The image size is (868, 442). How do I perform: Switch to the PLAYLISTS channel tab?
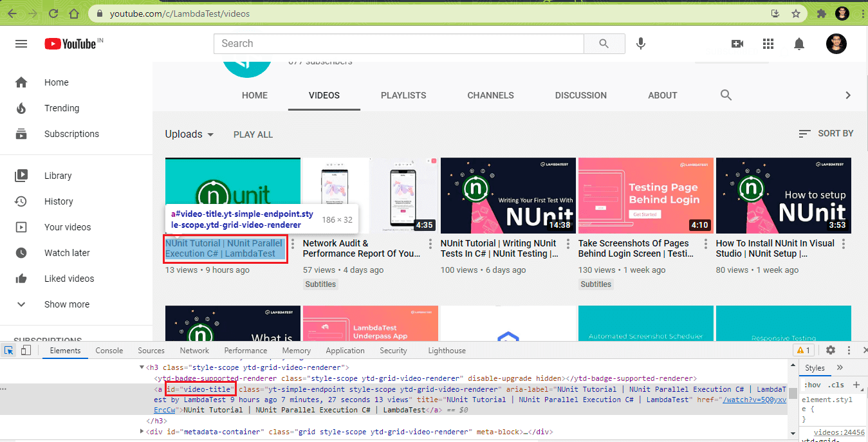(x=403, y=95)
